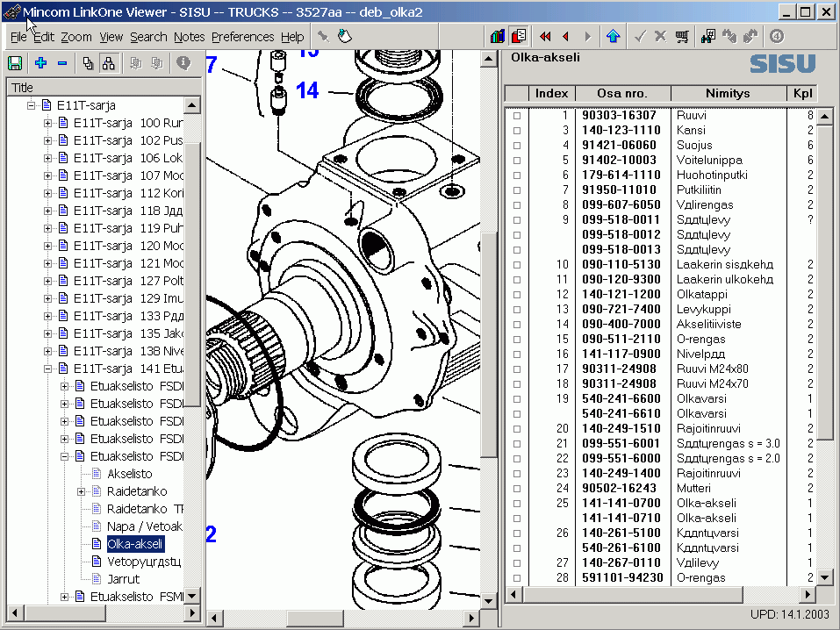Tick the checkbox for 141-141-0700 Olka-akseli

[516, 503]
